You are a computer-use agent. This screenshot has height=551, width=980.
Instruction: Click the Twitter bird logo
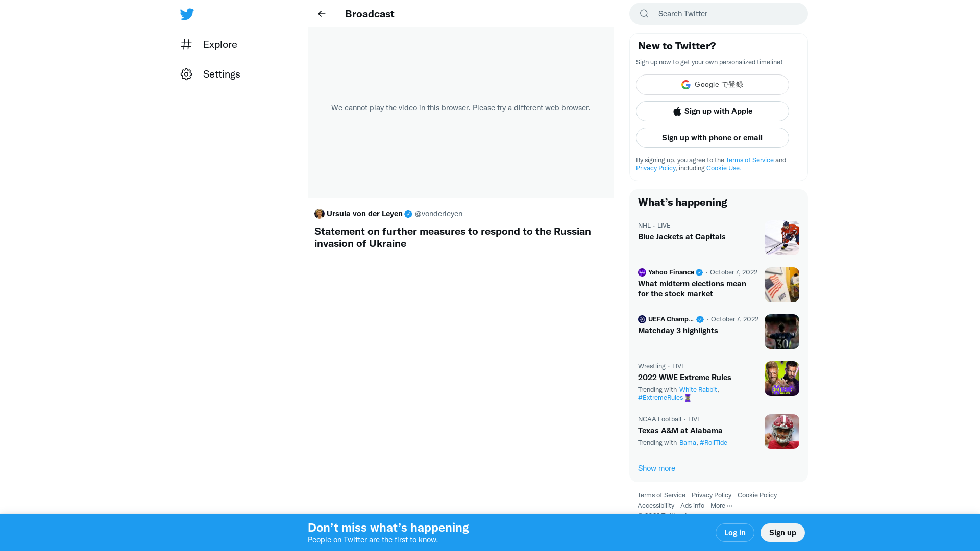187,14
